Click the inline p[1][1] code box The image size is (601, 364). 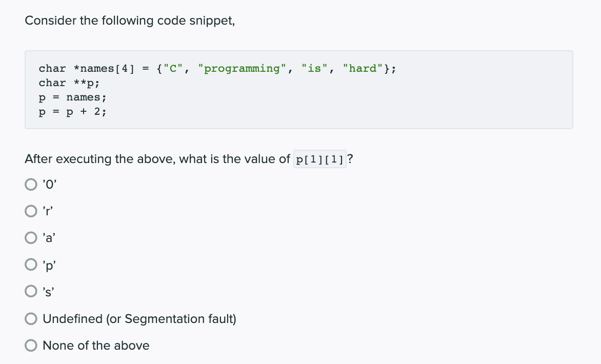click(x=320, y=159)
